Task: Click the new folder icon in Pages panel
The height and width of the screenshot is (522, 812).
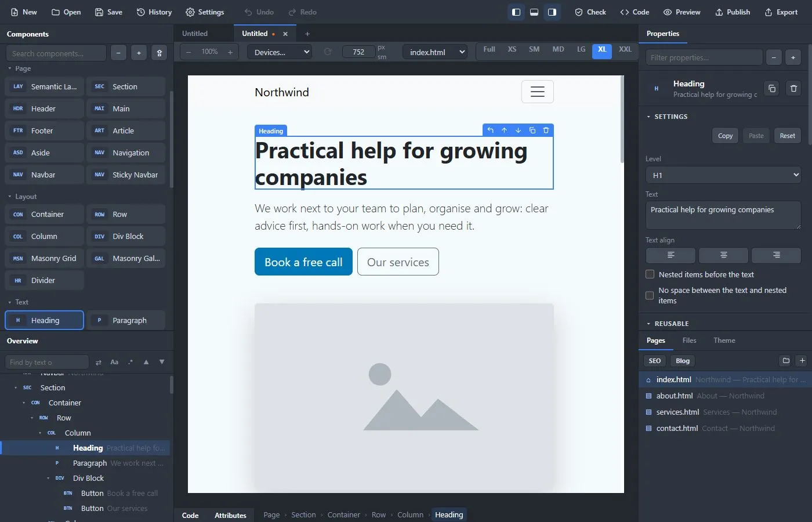Action: (786, 361)
